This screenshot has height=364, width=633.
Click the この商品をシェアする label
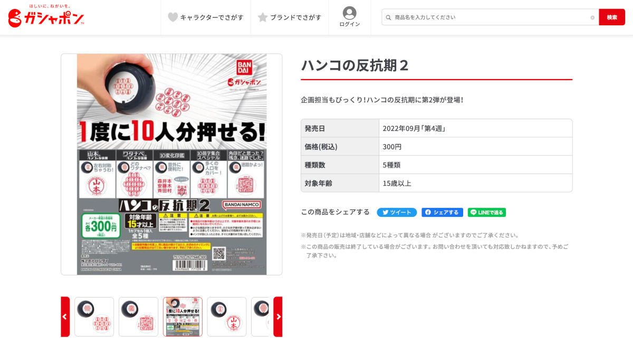point(335,212)
